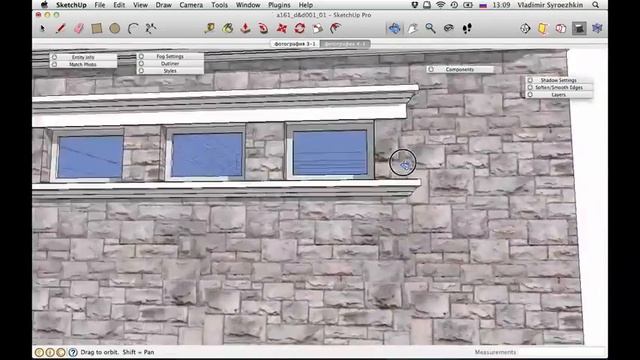Click the round black-and-white toolbar icon
Viewport: 640px width, 360px height.
(525, 28)
